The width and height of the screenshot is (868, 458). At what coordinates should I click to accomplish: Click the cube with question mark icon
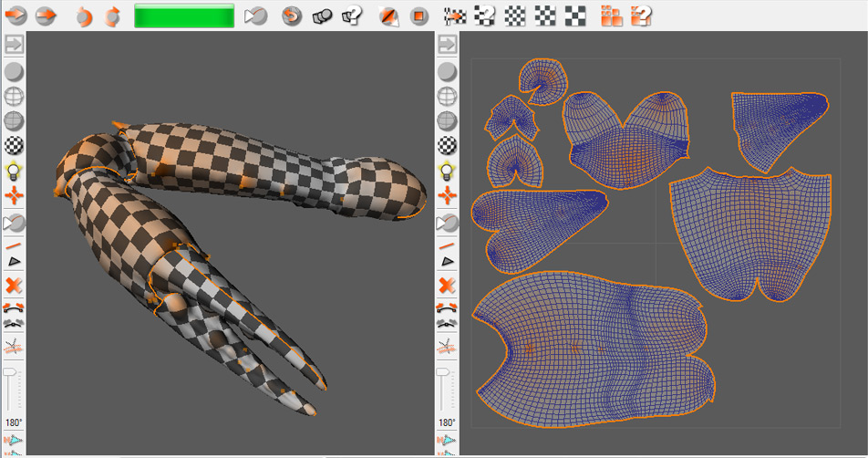coord(352,16)
